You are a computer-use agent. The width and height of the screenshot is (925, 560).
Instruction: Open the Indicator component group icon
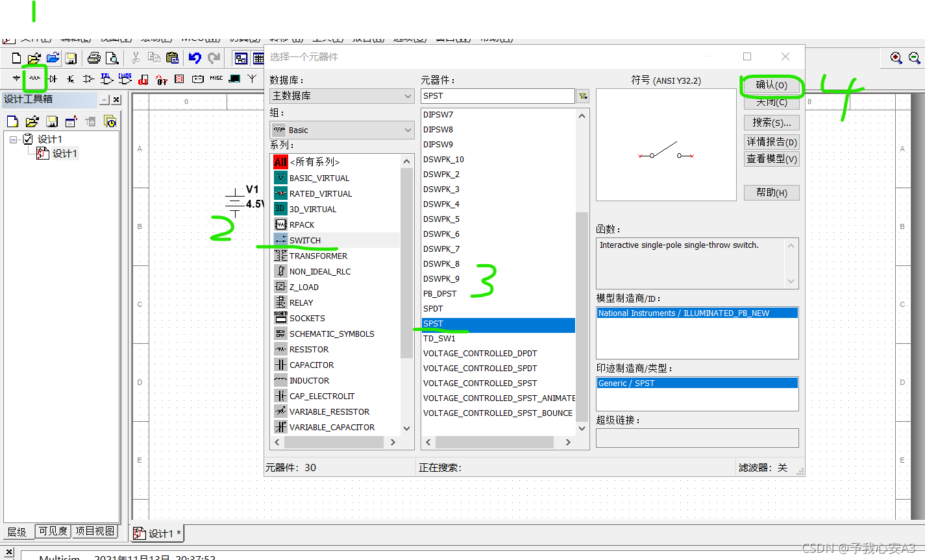pos(180,79)
